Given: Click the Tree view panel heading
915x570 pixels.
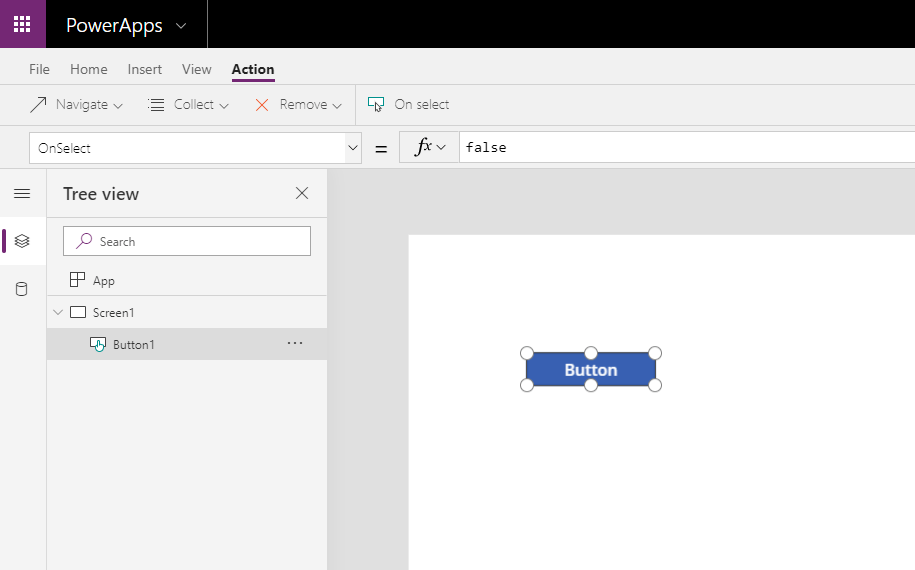Looking at the screenshot, I should pyautogui.click(x=101, y=194).
